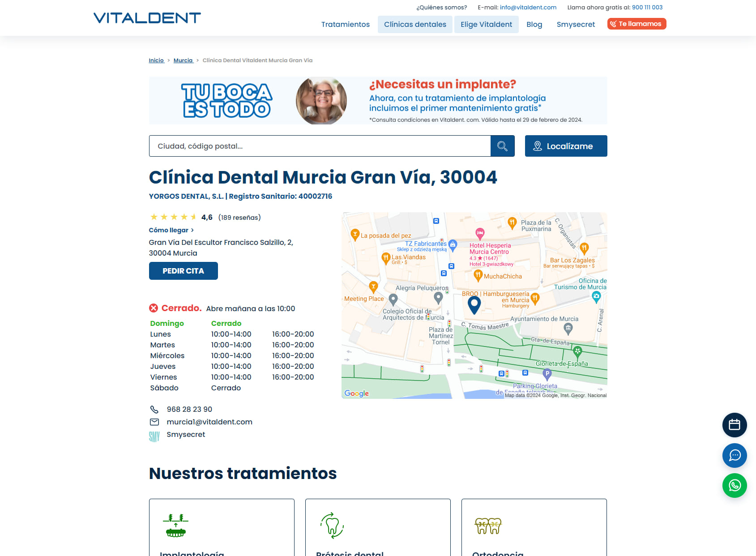
Task: Click the info@vitaldent.com email link
Action: tap(528, 7)
